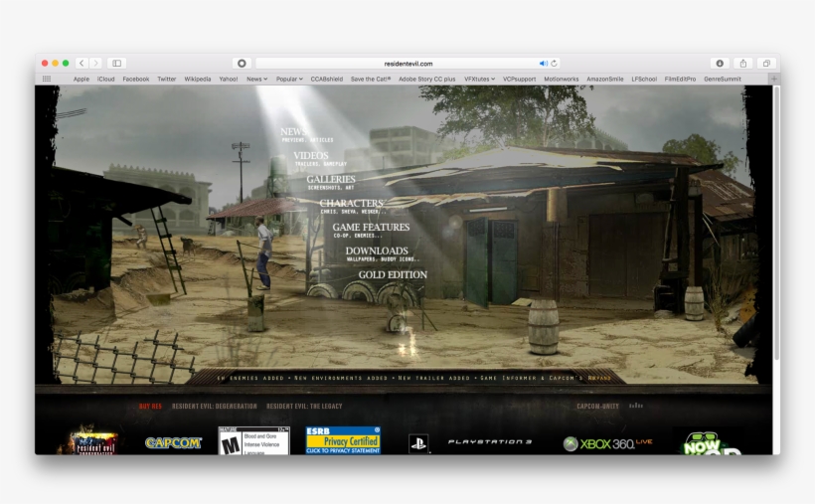815x504 pixels.
Task: Expand the News bookmarks folder
Action: pos(256,79)
